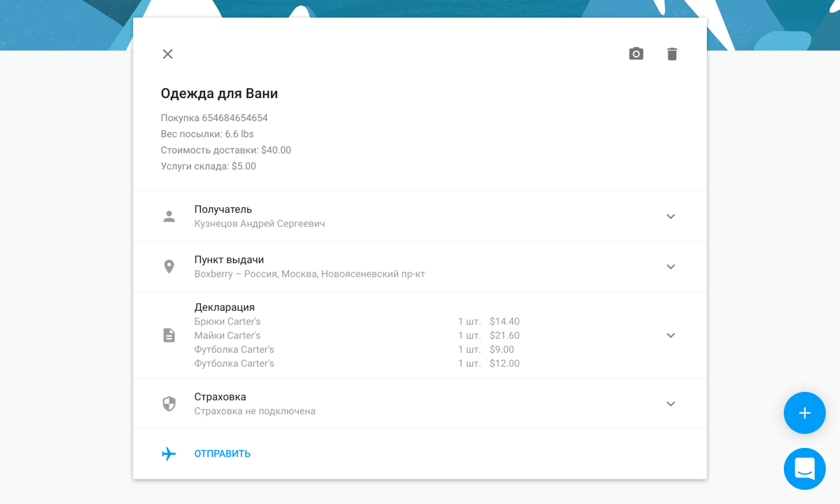This screenshot has width=840, height=504.
Task: Click the trash delete icon
Action: coord(672,54)
